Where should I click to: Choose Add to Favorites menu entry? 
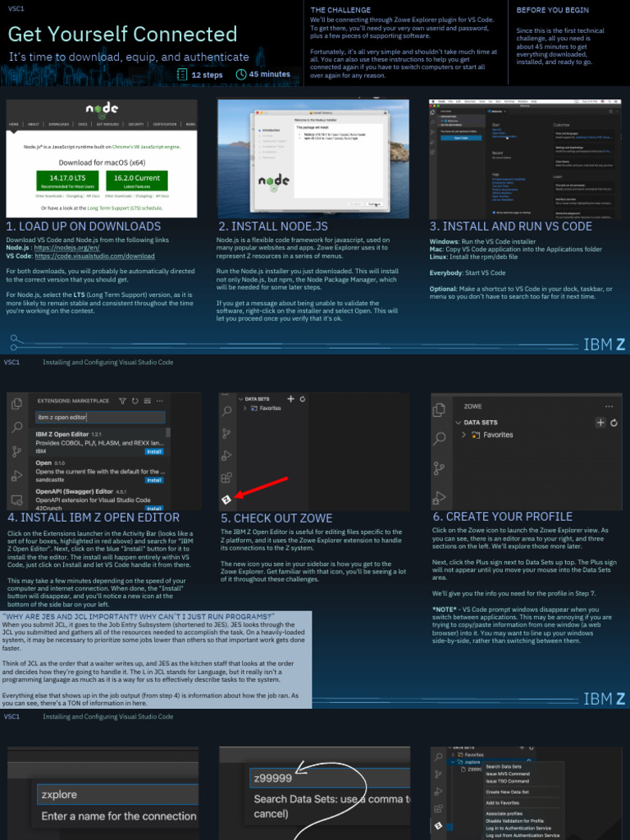click(x=503, y=802)
